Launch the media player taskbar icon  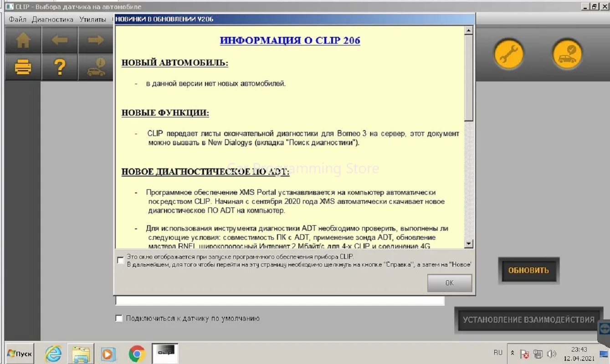108,354
